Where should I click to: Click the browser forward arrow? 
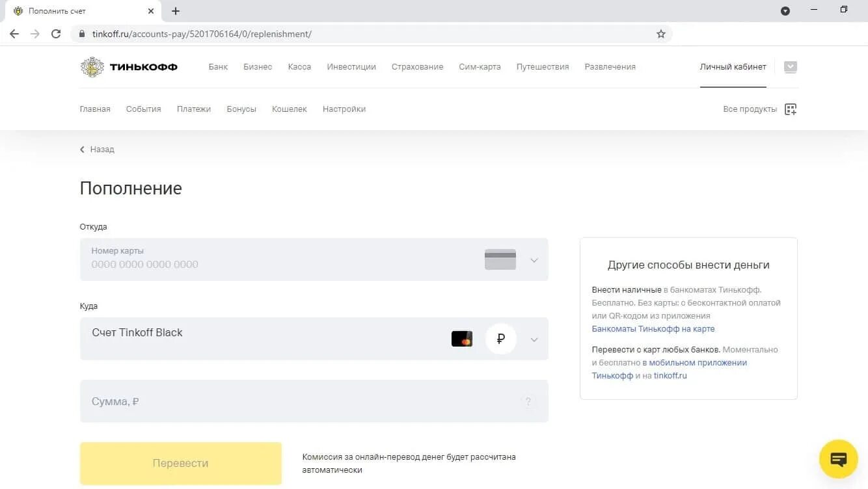35,34
